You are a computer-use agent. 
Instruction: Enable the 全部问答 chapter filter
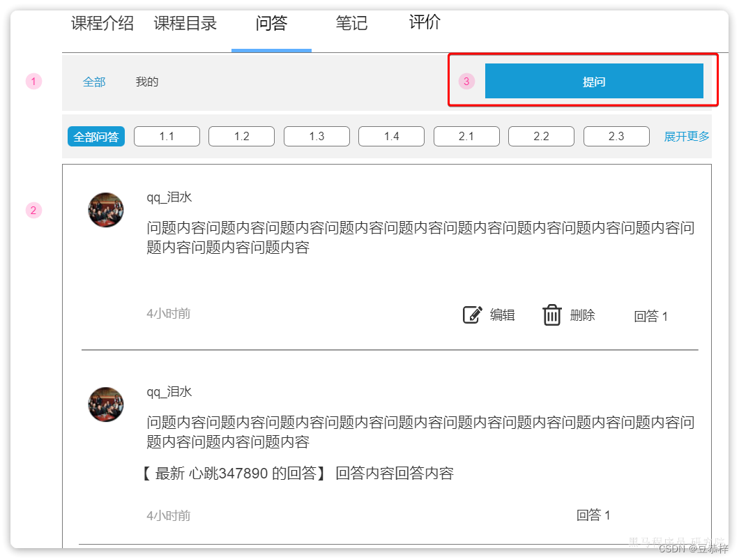96,136
